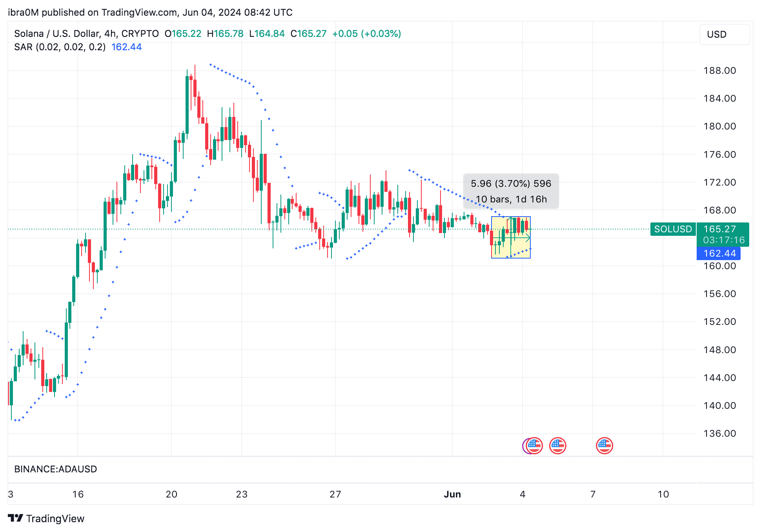Click the date 23 on time axis

[242, 494]
